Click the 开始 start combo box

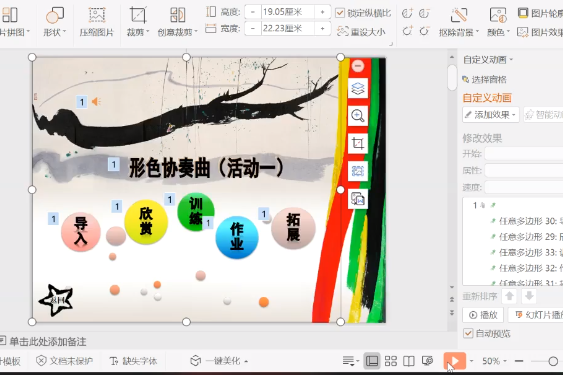click(x=524, y=154)
